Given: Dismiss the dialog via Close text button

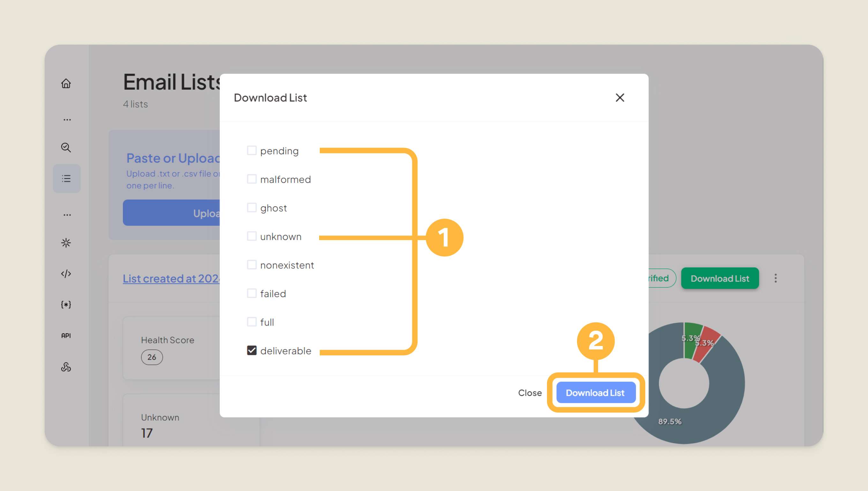Looking at the screenshot, I should click(x=530, y=392).
